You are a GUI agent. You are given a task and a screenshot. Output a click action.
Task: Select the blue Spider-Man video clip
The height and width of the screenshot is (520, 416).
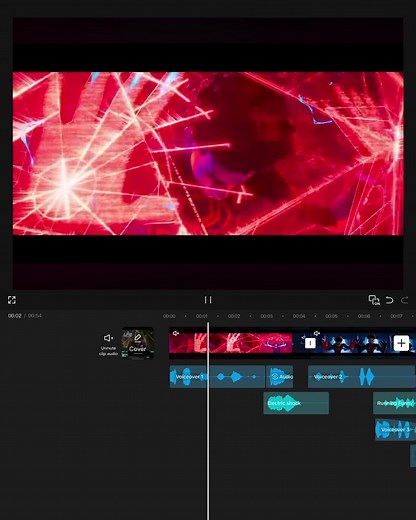[x=363, y=343]
